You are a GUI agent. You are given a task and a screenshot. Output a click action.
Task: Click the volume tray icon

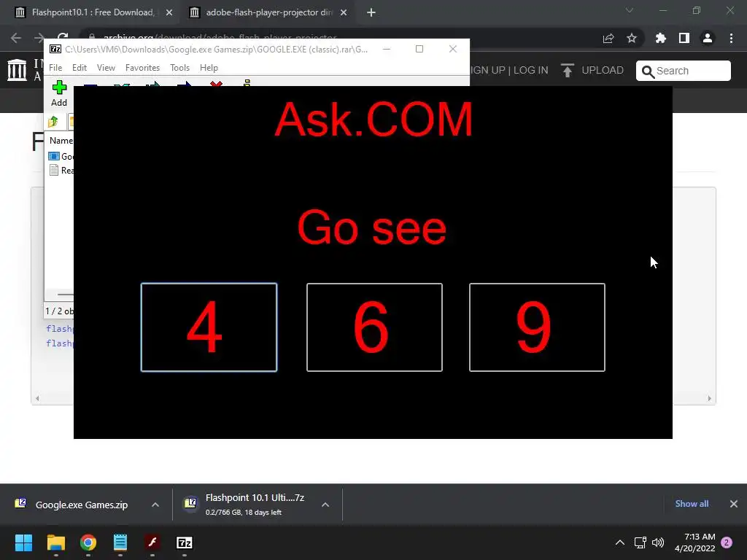[658, 542]
